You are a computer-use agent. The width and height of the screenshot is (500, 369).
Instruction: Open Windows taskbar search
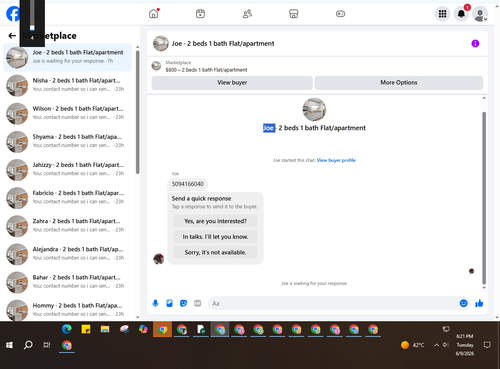point(28,345)
